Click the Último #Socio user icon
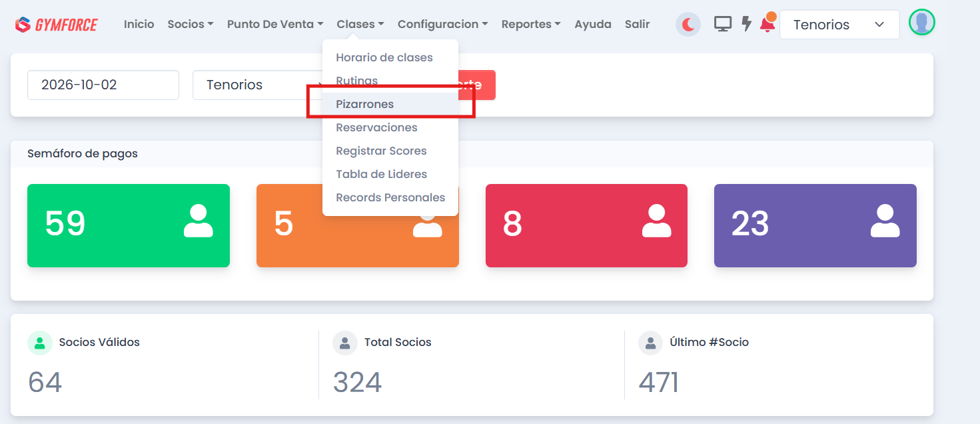The height and width of the screenshot is (424, 980). tap(650, 343)
